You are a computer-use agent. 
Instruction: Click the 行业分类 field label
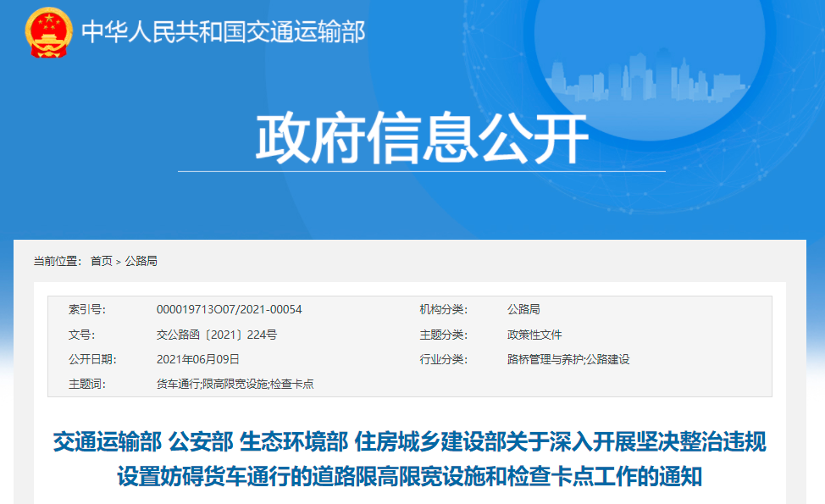[x=443, y=359]
